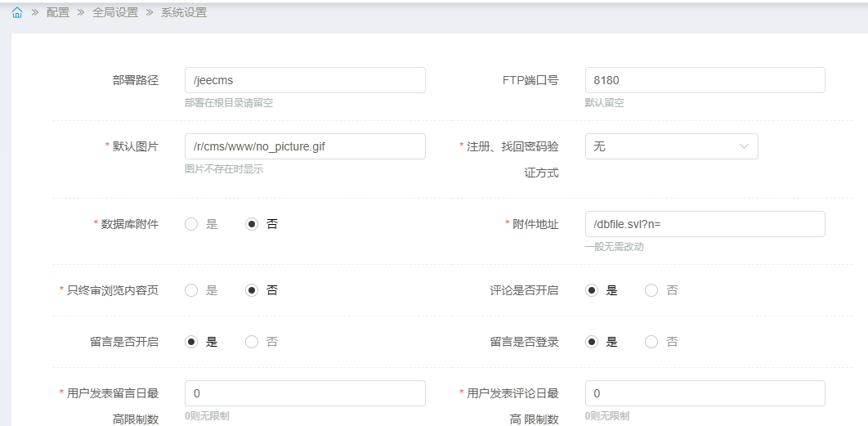Click 用户发表留言日最高限制数 input
The height and width of the screenshot is (426, 868).
[305, 393]
